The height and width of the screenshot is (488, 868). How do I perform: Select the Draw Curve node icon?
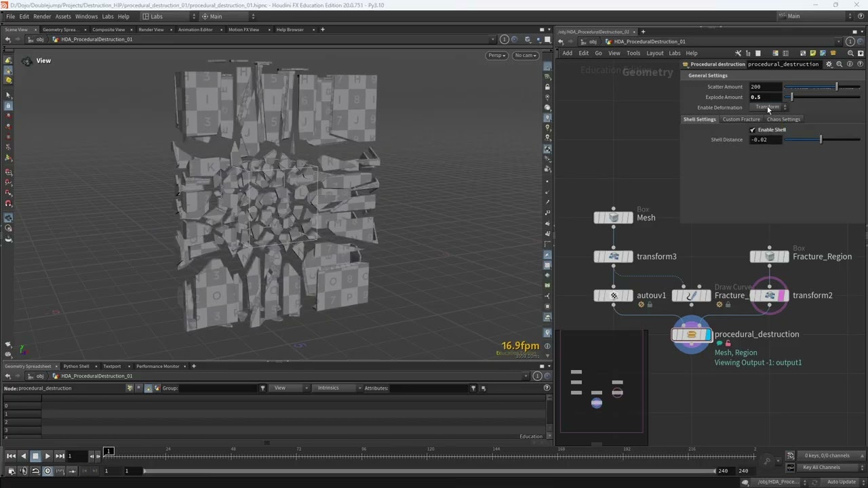coord(691,296)
